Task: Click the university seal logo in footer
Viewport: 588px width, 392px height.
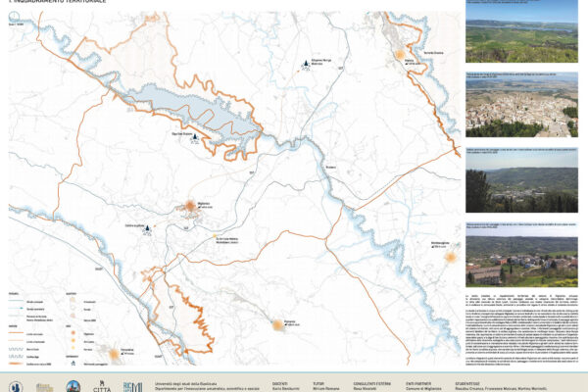Action: coord(16,387)
